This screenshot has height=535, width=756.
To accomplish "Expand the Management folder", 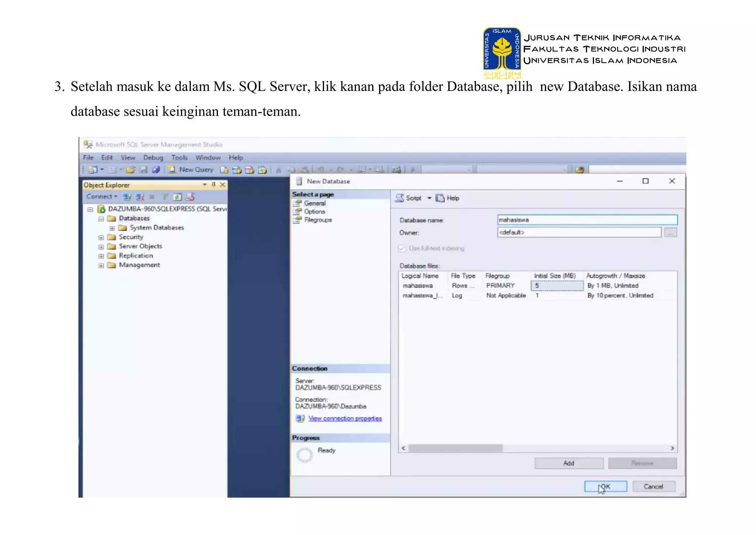I will click(x=101, y=265).
